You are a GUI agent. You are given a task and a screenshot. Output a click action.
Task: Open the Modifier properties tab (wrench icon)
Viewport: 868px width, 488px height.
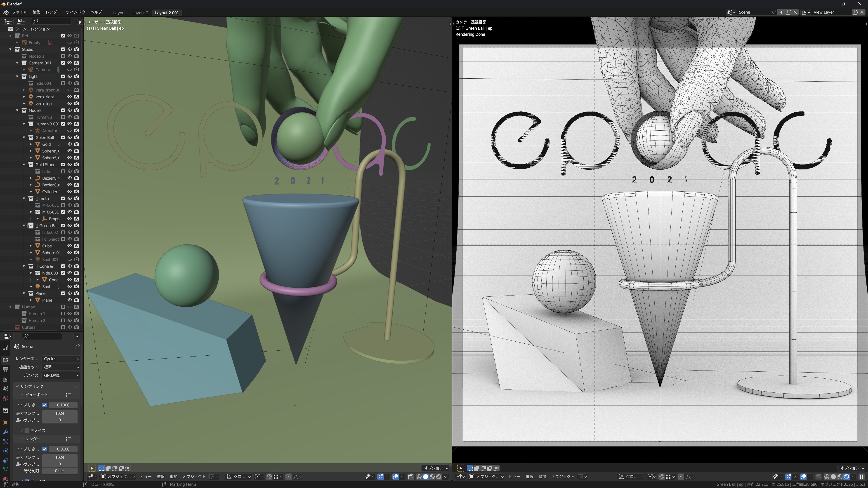click(x=5, y=432)
